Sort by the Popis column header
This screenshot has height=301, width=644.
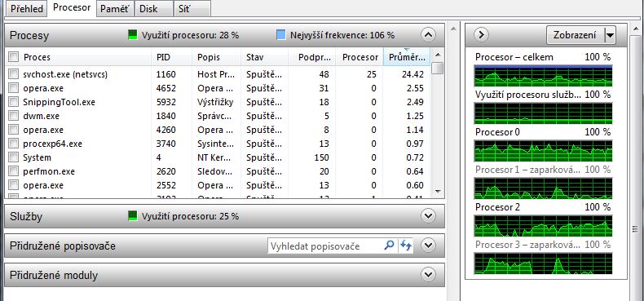click(217, 57)
